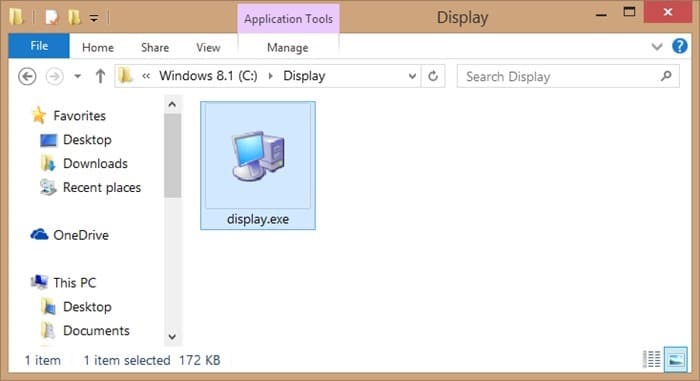Viewport: 700px width, 381px height.
Task: Open Recent places in Favorites
Action: 102,188
